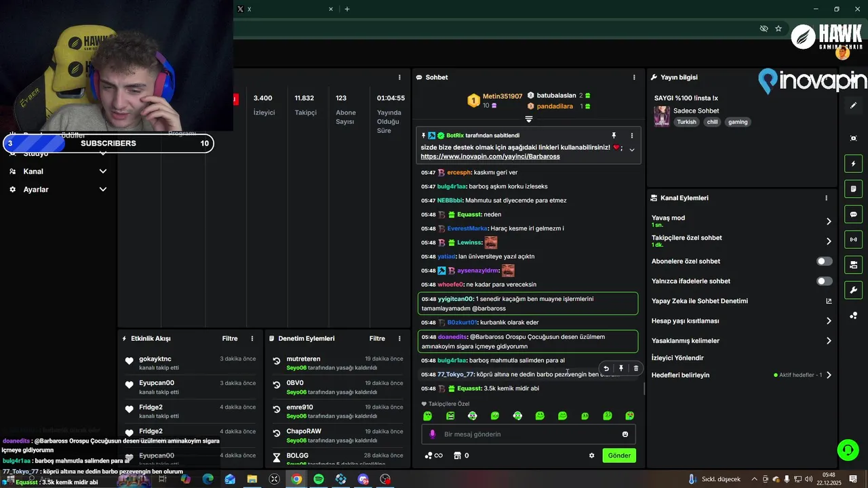Toggle the broadcast signal panel icon

(x=853, y=239)
